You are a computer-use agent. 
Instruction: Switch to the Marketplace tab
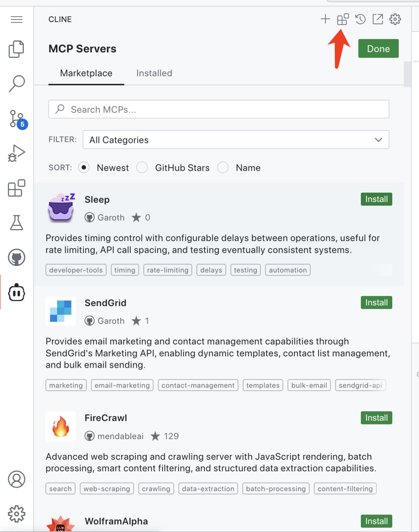[x=86, y=73]
